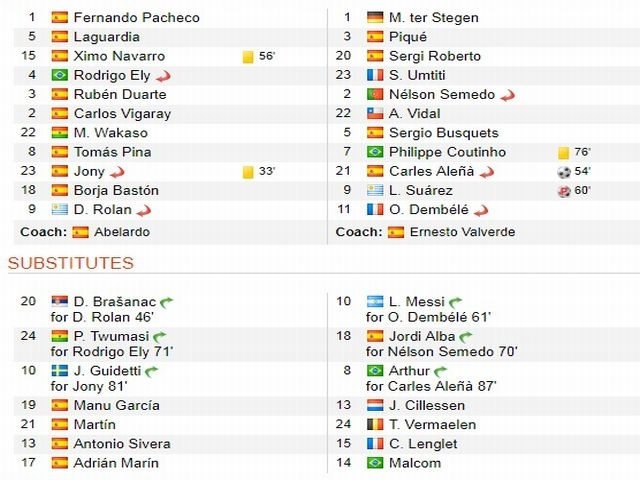Click the Belgian flag beside T. Vermaelen
The image size is (640, 480).
click(x=375, y=425)
